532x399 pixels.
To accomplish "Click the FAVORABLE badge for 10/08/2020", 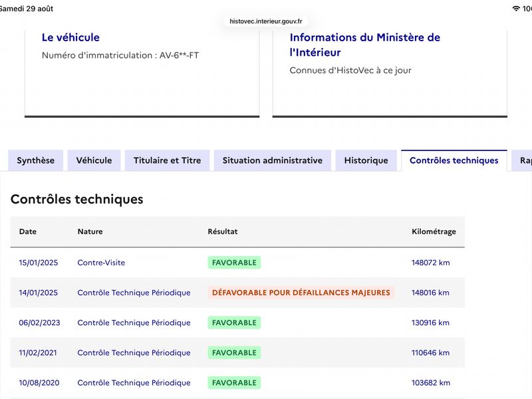I will click(234, 383).
